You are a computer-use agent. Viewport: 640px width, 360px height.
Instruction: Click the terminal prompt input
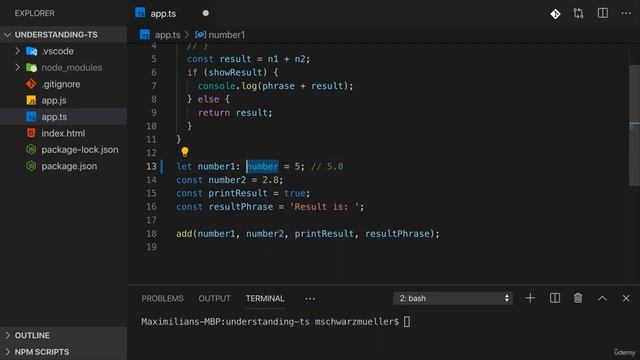tap(407, 322)
